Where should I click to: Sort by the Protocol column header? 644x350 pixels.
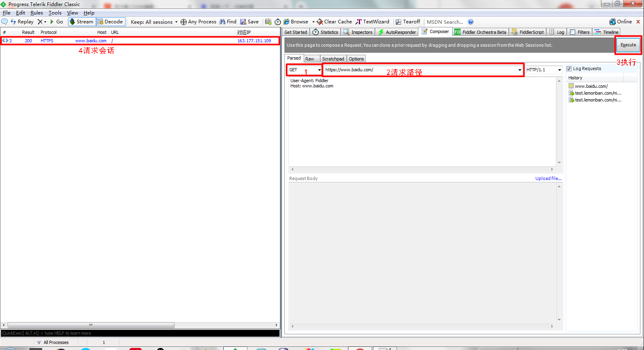tap(49, 32)
